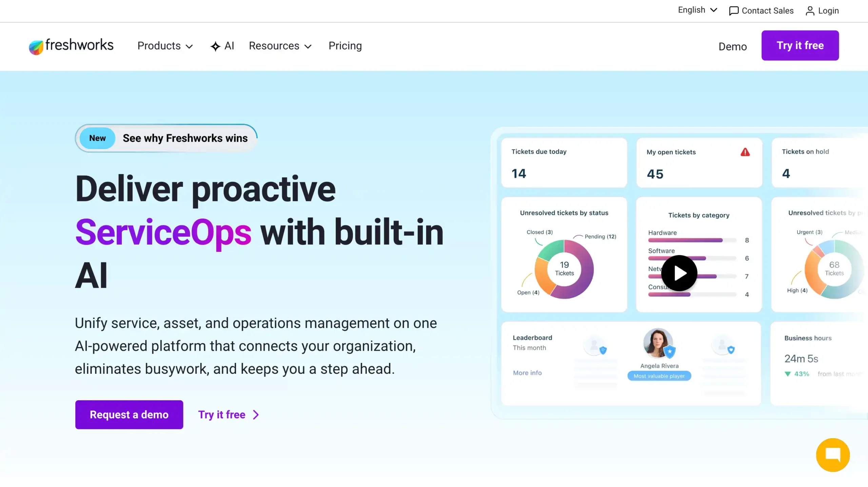Click the "Pending (12)" chart label
This screenshot has width=868, height=487.
pyautogui.click(x=600, y=237)
